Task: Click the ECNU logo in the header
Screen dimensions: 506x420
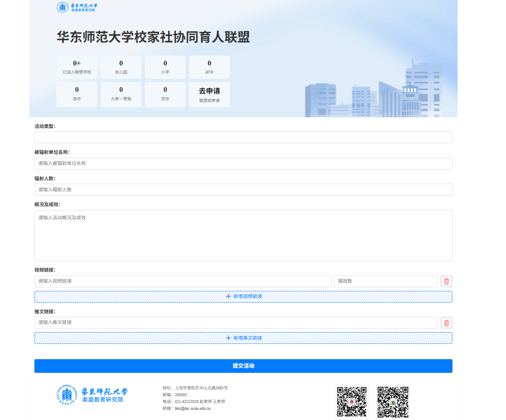Action: (77, 8)
